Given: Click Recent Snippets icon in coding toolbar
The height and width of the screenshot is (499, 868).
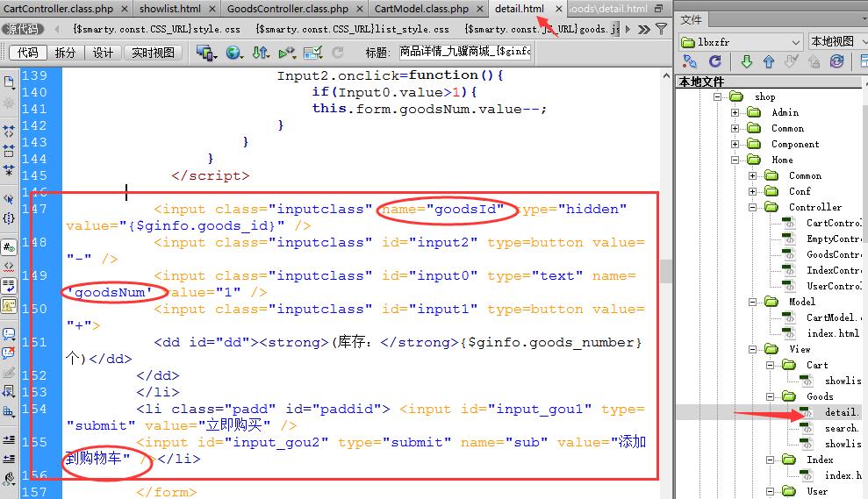Looking at the screenshot, I should tap(9, 392).
